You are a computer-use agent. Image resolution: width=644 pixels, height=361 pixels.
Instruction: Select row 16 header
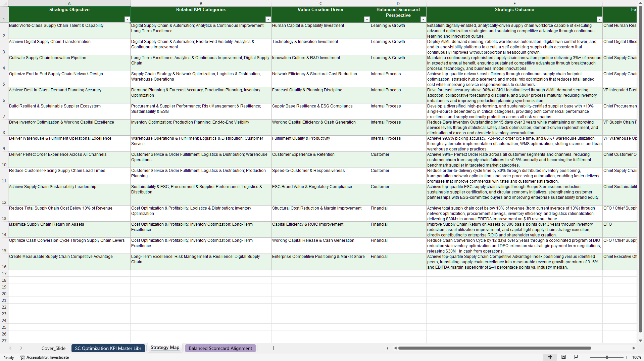point(4,262)
